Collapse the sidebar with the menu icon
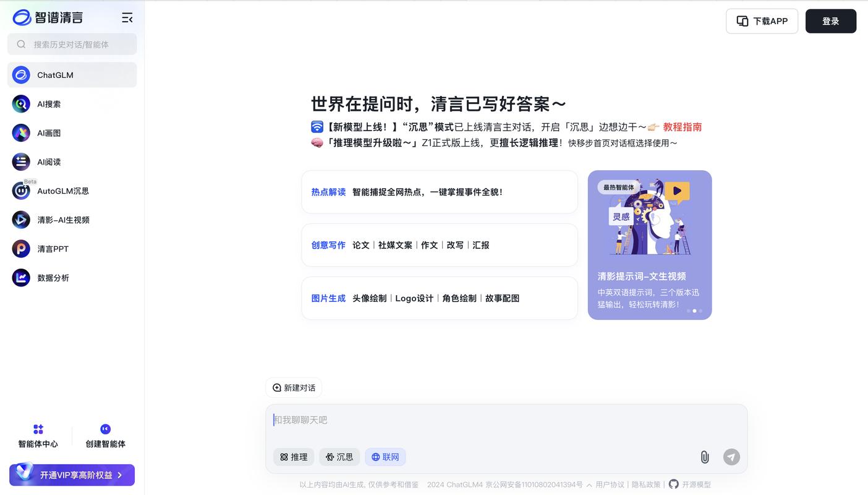Viewport: 868px width, 495px height. [127, 17]
